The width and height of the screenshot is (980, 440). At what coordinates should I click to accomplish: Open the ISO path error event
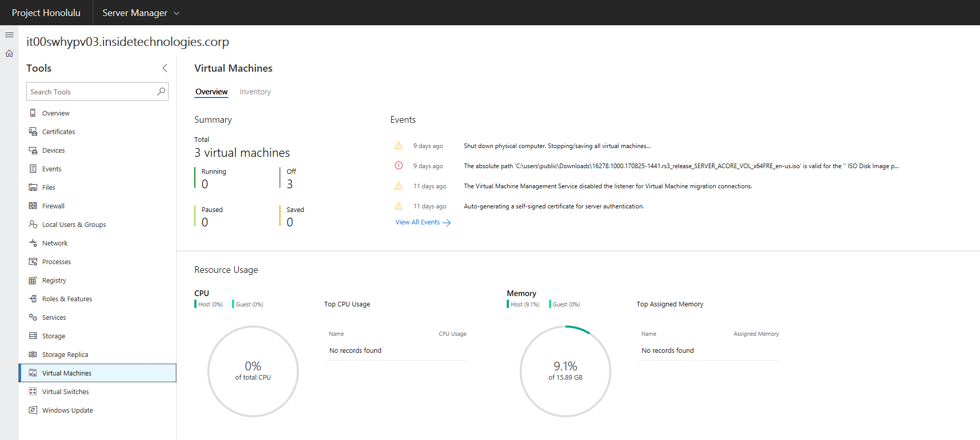tap(680, 166)
